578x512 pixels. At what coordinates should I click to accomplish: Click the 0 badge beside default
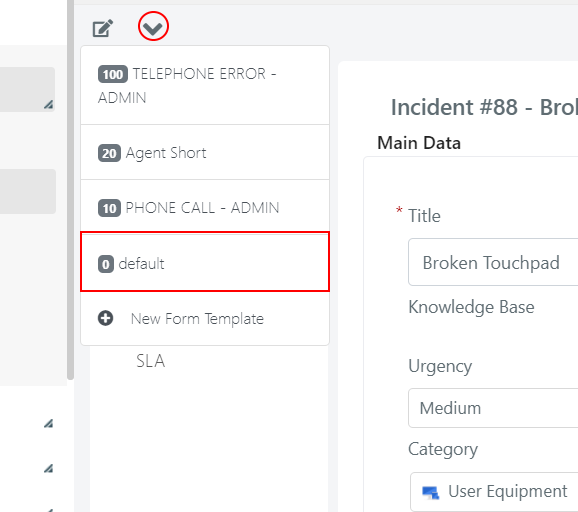click(x=106, y=264)
